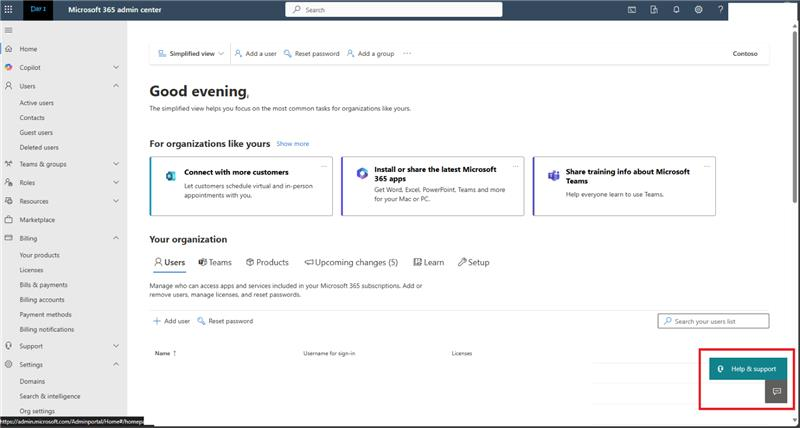Open Guest users in sidebar
Image resolution: width=800 pixels, height=428 pixels.
click(x=36, y=133)
